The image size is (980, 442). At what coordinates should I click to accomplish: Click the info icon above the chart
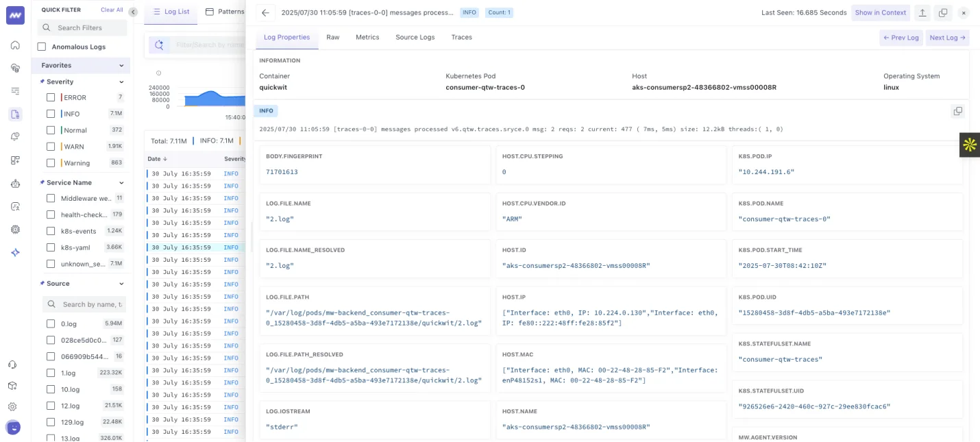point(158,73)
